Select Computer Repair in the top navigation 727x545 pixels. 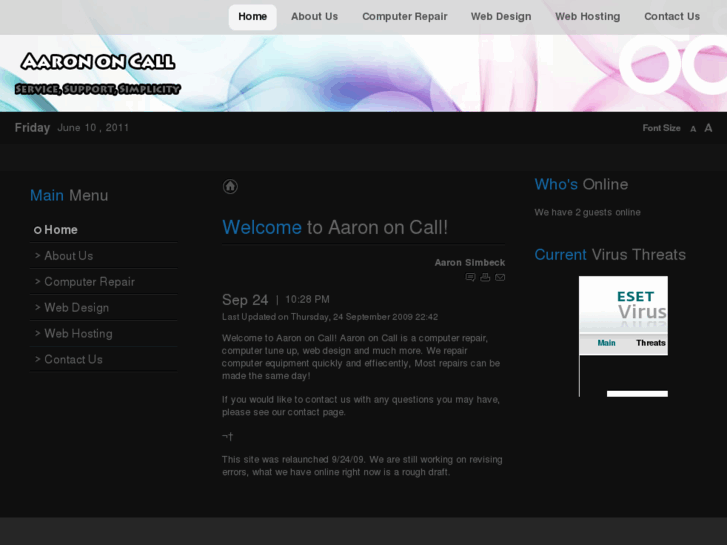click(404, 17)
